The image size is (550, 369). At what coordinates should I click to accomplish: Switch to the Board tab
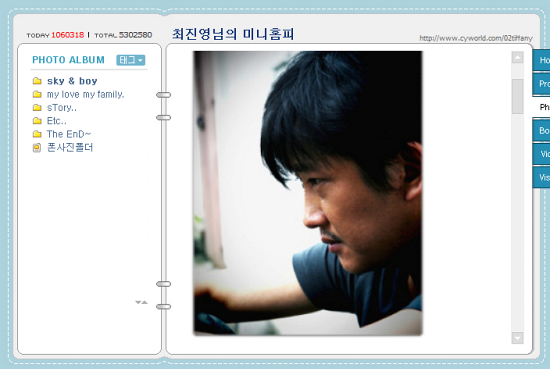tap(541, 130)
